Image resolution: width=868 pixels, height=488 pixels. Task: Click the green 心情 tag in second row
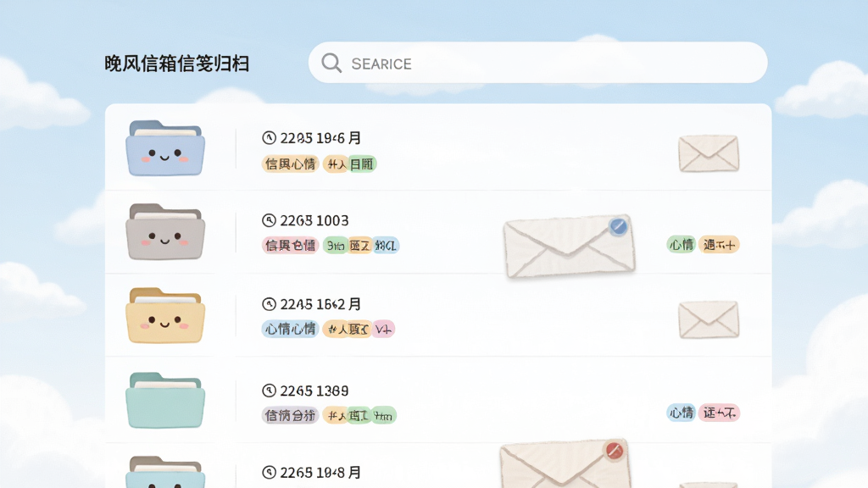point(681,245)
